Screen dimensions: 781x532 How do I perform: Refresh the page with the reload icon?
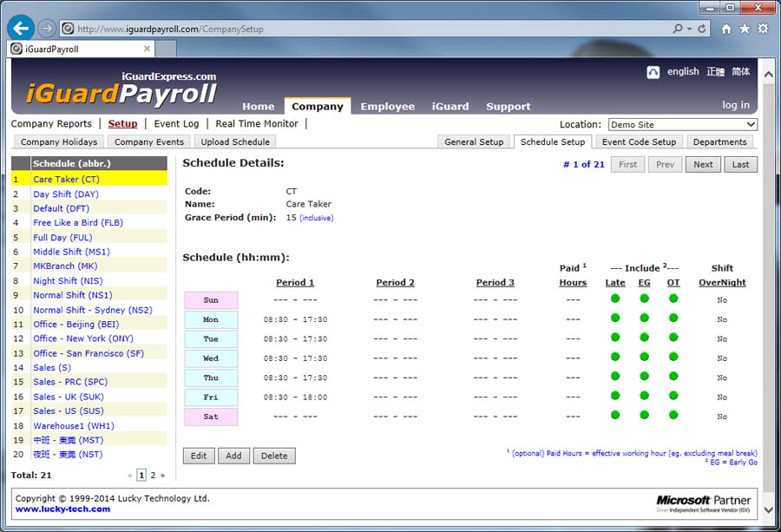702,29
